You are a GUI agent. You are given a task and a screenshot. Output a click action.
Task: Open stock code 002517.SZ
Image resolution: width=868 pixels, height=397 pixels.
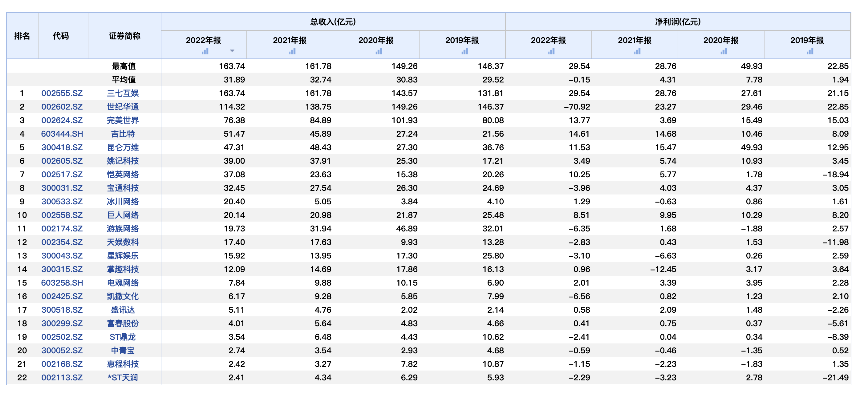coord(62,174)
